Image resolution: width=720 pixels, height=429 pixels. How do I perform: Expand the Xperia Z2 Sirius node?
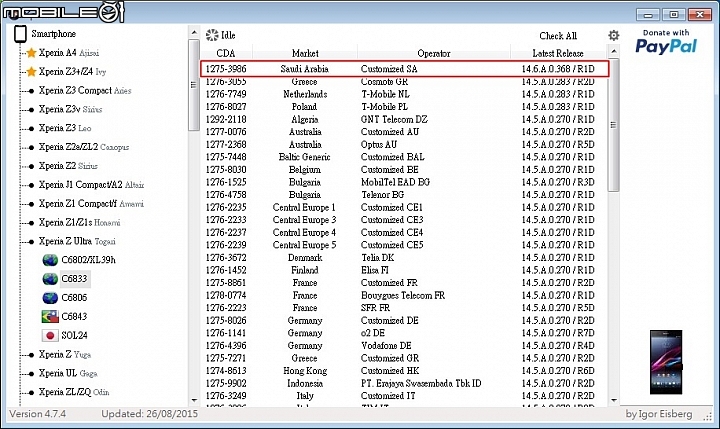[x=31, y=166]
